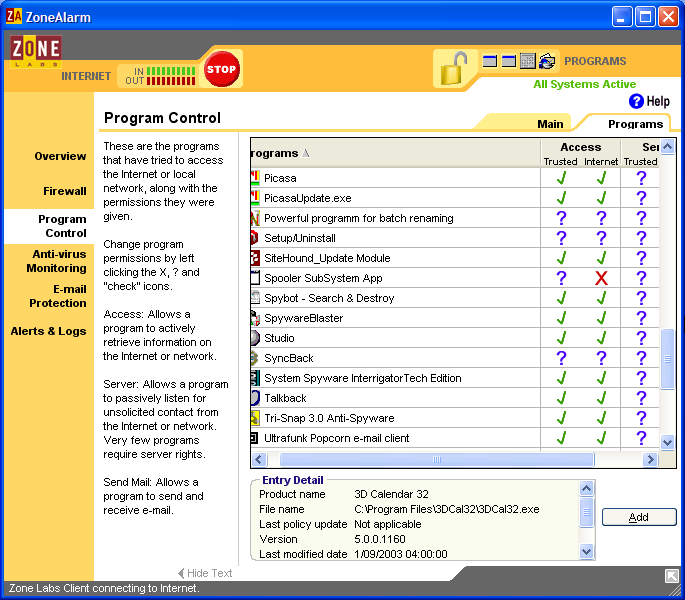Toggle Picasa Trusted access checkmark

click(561, 178)
